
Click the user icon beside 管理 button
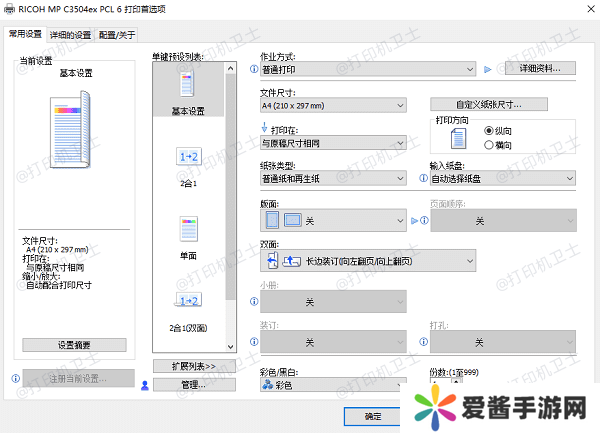click(145, 384)
